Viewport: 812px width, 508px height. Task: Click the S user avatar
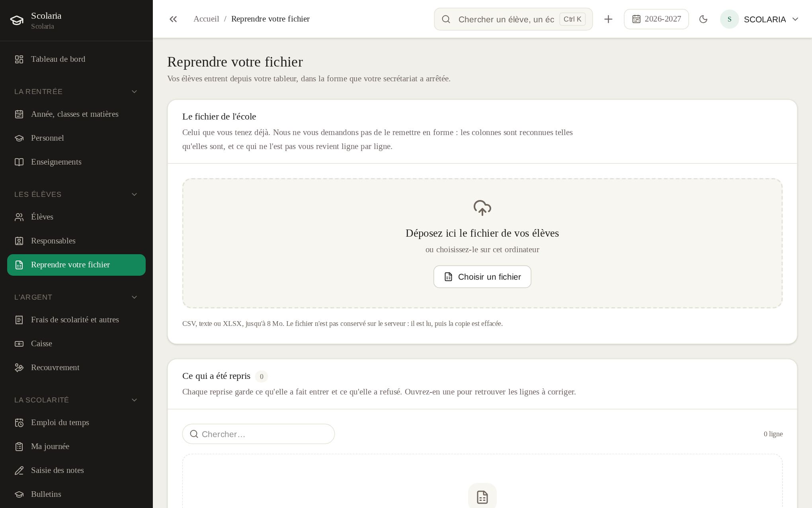point(730,19)
